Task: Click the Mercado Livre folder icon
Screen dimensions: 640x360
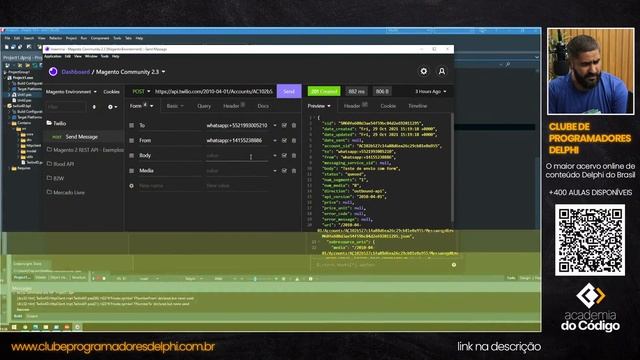Action: pyautogui.click(x=49, y=192)
